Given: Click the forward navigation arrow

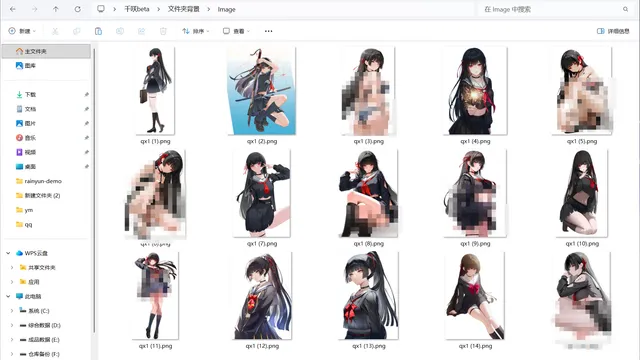Looking at the screenshot, I should 34,9.
